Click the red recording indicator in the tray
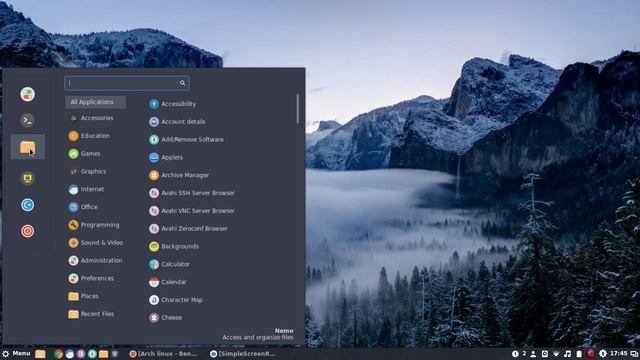The height and width of the screenshot is (360, 640). (x=591, y=354)
